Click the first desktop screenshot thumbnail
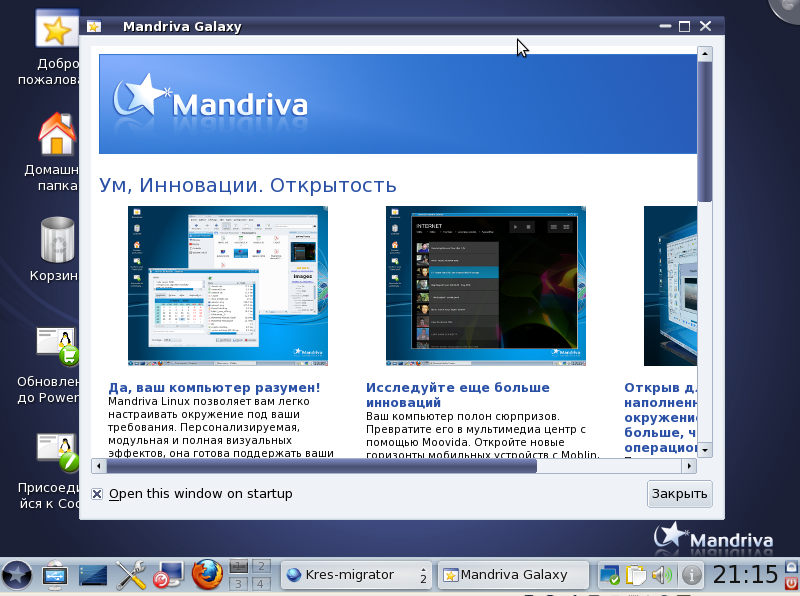 pyautogui.click(x=228, y=286)
